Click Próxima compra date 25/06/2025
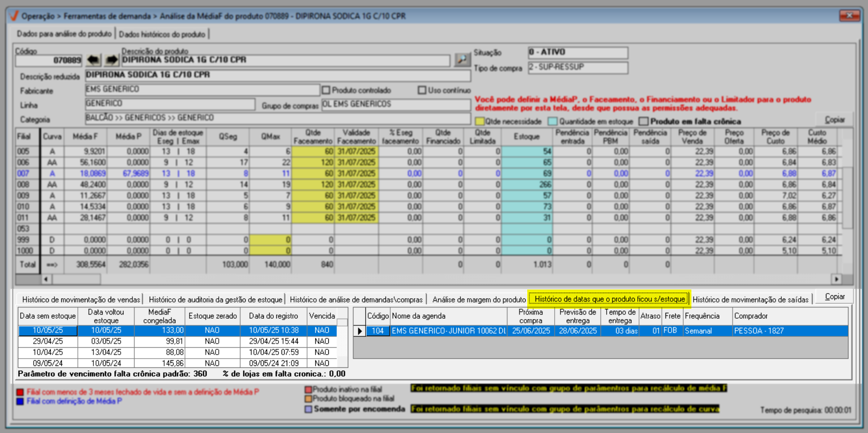The image size is (868, 433). tap(531, 331)
